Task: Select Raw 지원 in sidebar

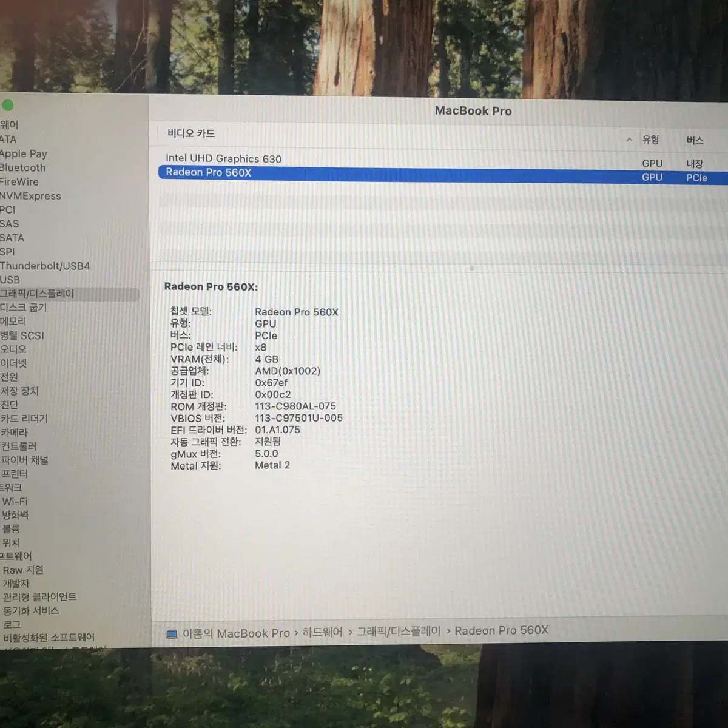Action: coord(23,570)
